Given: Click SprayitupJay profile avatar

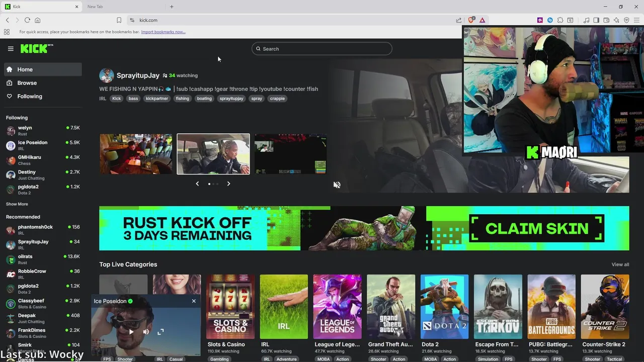Looking at the screenshot, I should click(107, 75).
